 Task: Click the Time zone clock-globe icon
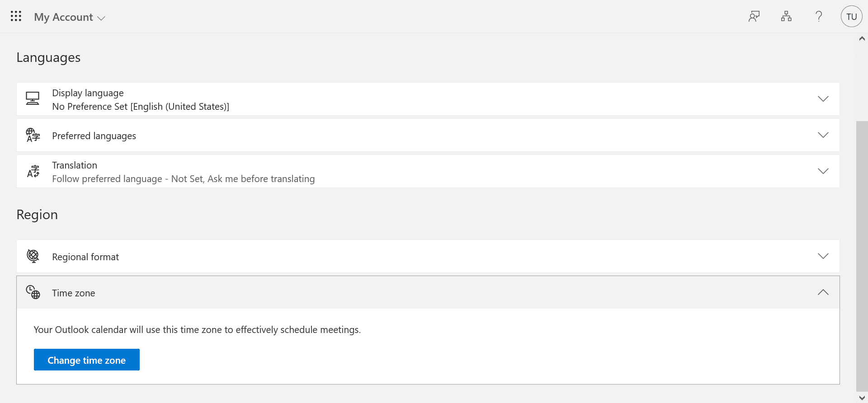[x=33, y=292]
